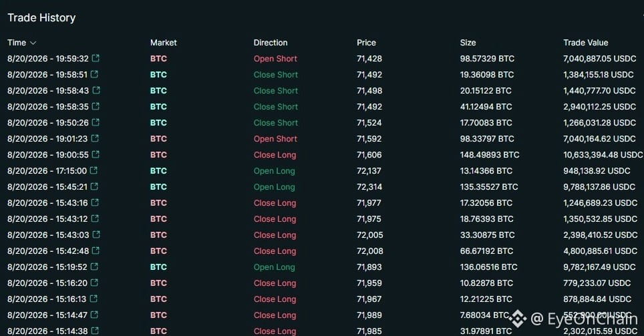644x336 pixels.
Task: Click the Price column header
Action: click(366, 43)
